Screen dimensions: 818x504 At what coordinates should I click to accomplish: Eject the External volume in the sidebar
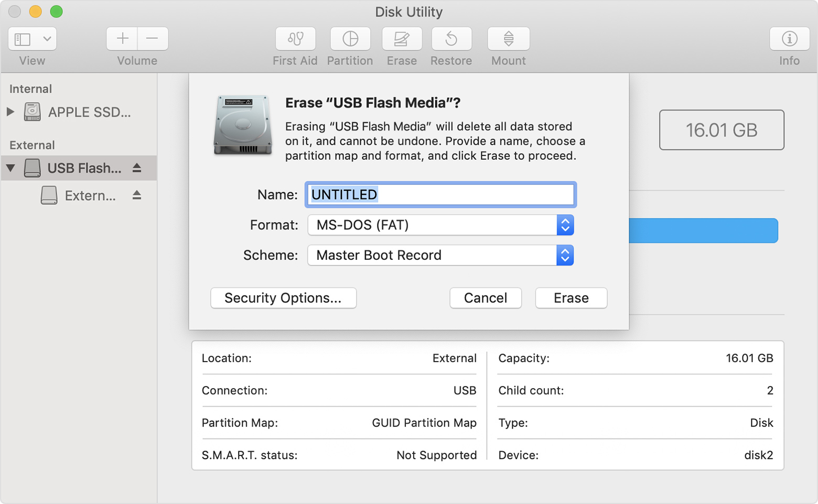coord(137,195)
